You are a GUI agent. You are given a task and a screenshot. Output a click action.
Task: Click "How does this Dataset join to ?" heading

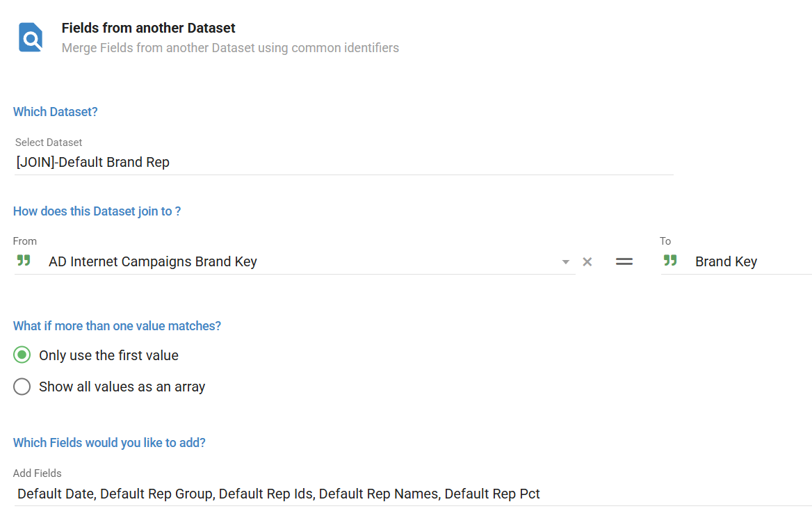[x=97, y=211]
